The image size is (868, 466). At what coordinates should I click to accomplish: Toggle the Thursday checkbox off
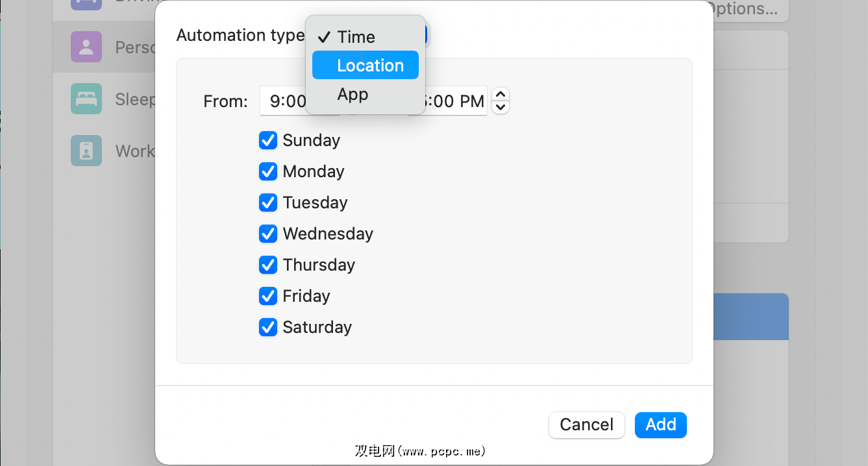pyautogui.click(x=268, y=265)
